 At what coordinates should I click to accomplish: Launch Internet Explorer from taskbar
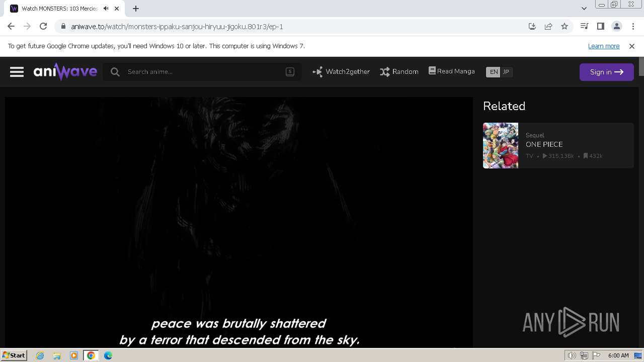pyautogui.click(x=40, y=355)
